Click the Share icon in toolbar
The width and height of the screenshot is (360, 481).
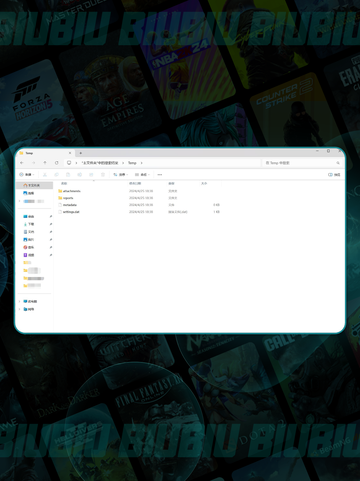(x=91, y=175)
